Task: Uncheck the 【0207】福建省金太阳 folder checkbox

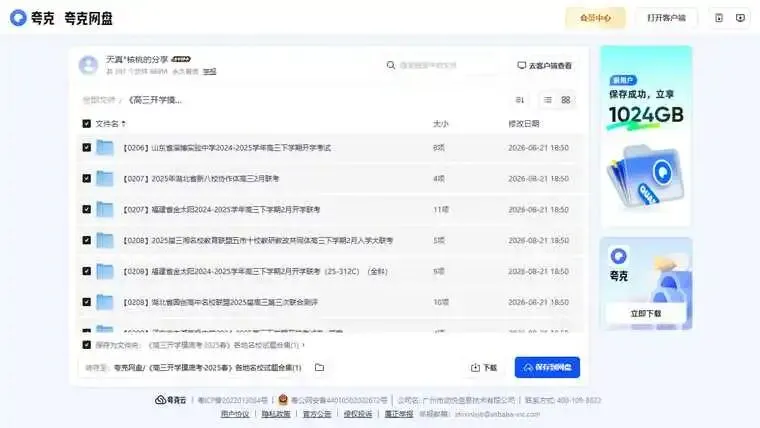Action: click(x=86, y=209)
